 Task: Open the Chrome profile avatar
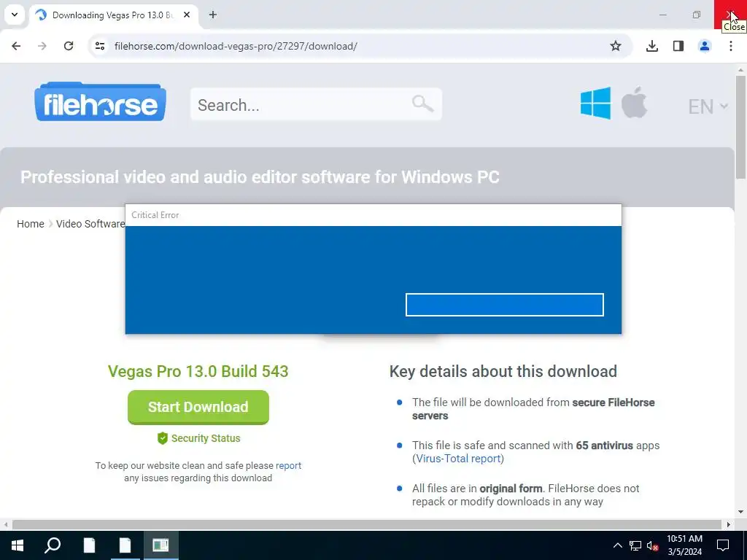[705, 46]
